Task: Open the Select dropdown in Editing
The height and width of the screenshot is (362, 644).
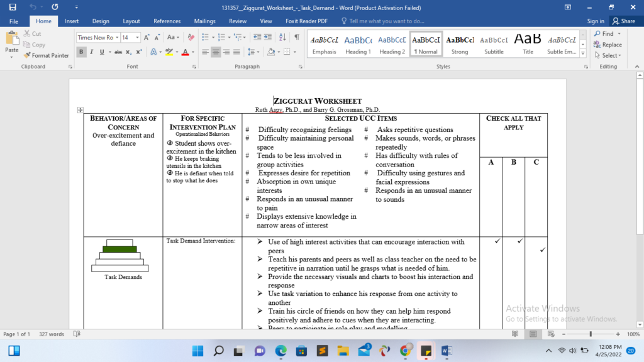Action: coord(608,55)
